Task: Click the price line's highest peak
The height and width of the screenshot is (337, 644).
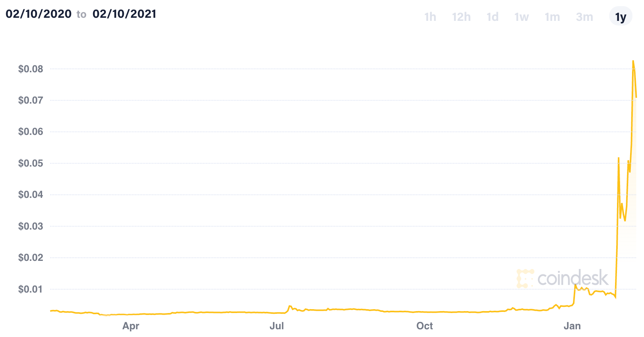Action: tap(633, 61)
